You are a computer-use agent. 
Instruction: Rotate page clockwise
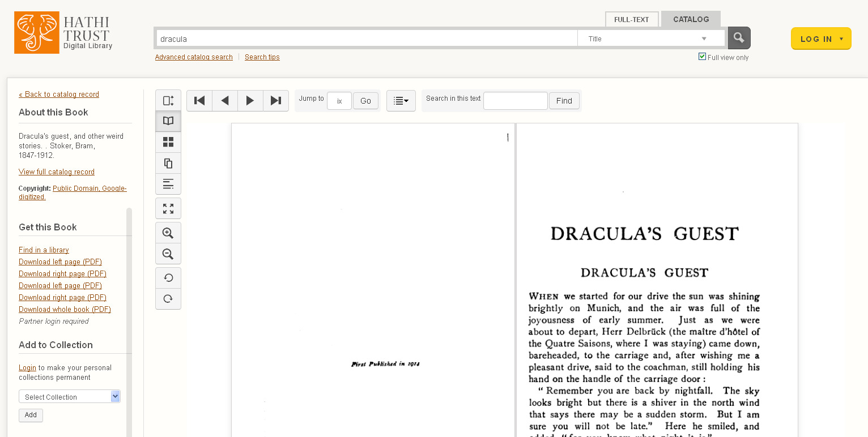pos(168,299)
